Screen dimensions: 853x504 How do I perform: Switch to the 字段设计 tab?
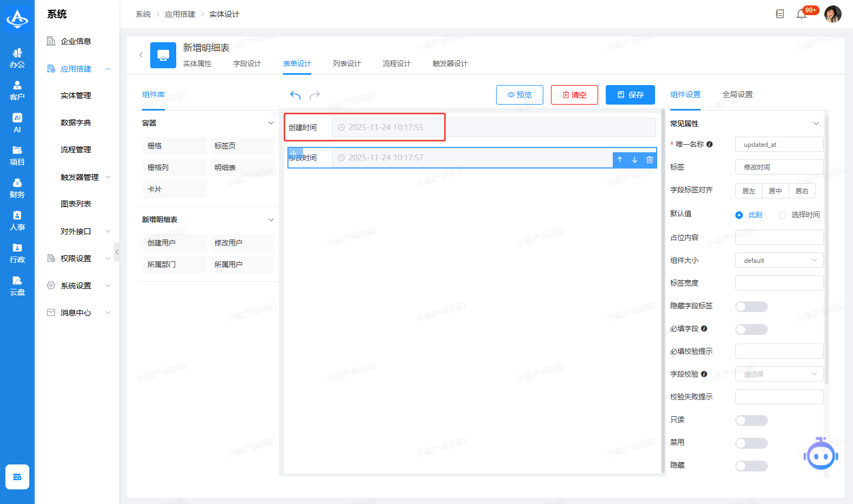[247, 63]
